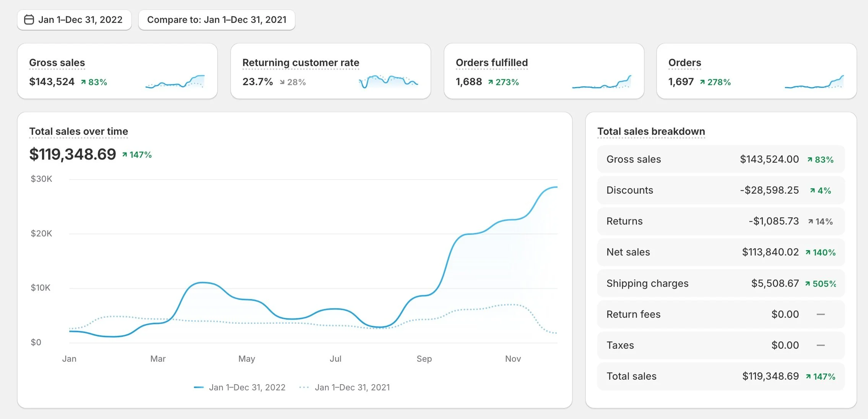The width and height of the screenshot is (868, 419).
Task: Open the Compare to date range selector
Action: [x=216, y=20]
